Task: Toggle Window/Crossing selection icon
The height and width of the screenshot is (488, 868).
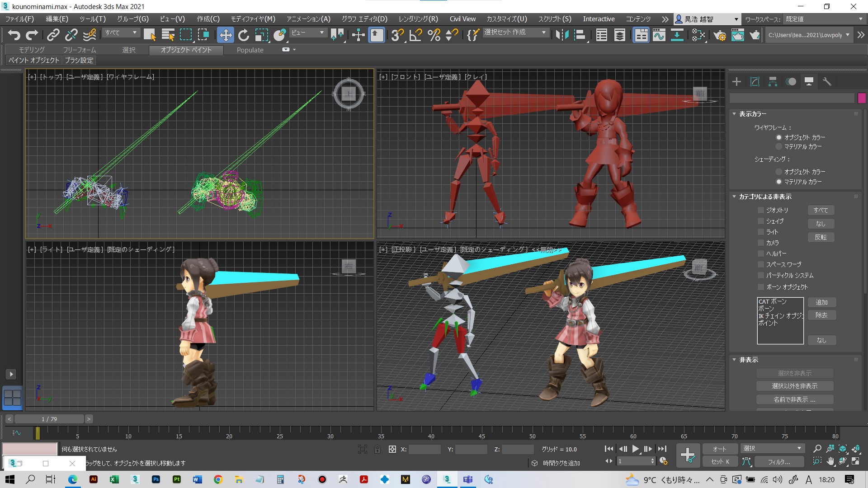Action: pos(203,35)
